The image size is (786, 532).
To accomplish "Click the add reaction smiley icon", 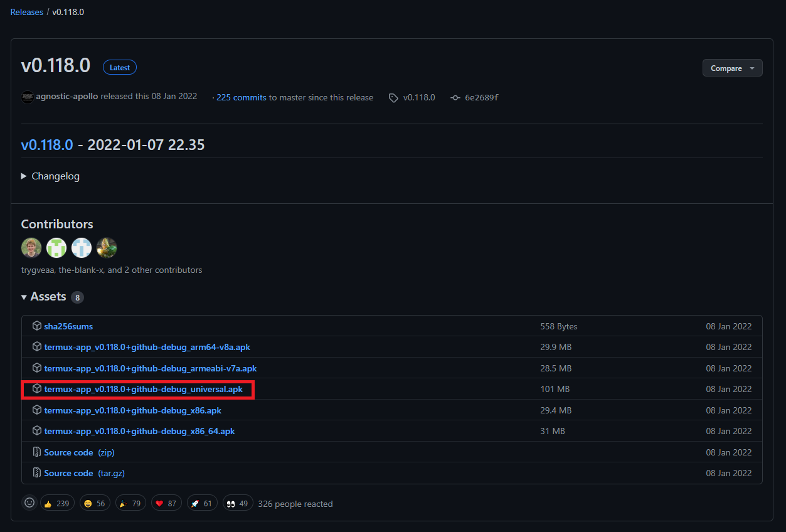I will click(29, 503).
